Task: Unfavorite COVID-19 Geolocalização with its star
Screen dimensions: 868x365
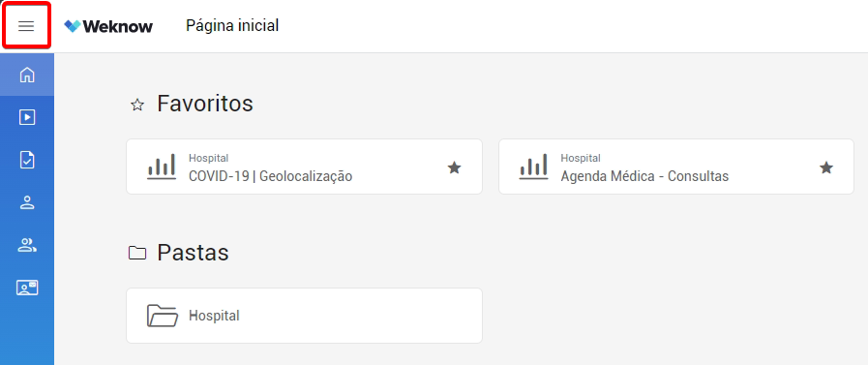Action: pos(454,167)
